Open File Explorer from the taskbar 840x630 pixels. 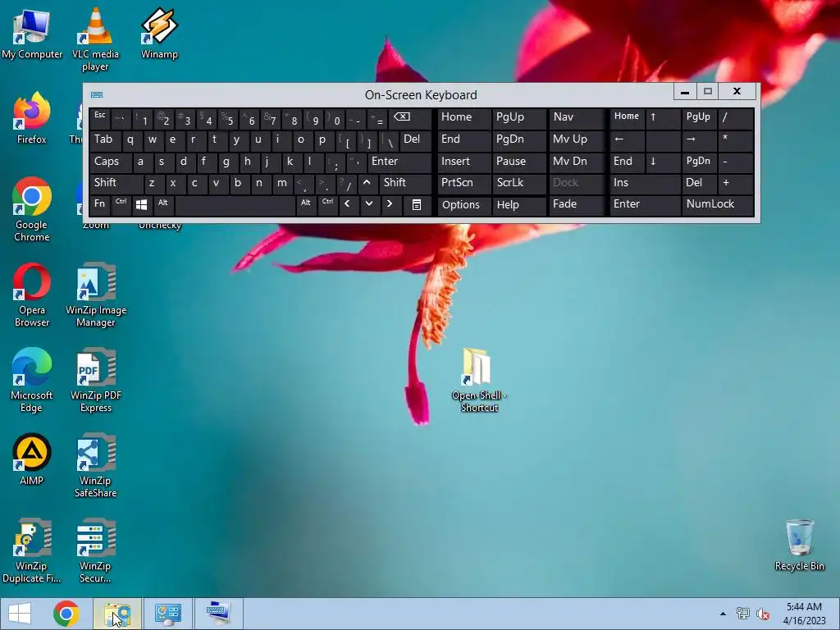(117, 614)
